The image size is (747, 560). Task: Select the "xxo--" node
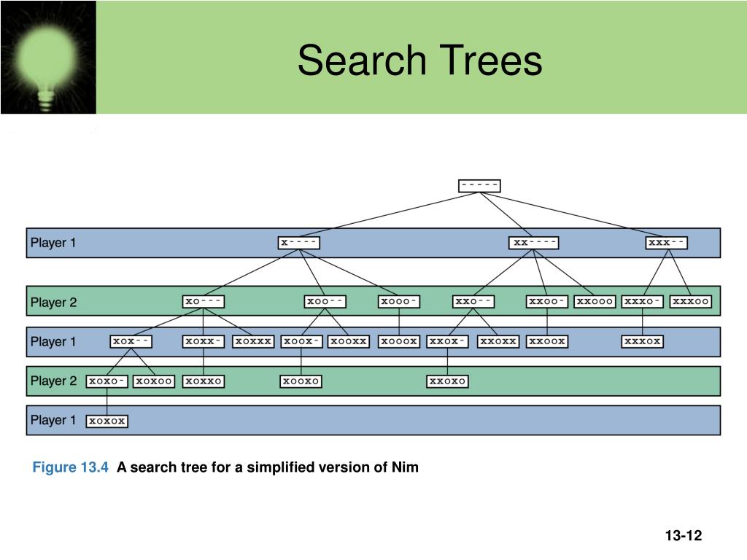[473, 302]
